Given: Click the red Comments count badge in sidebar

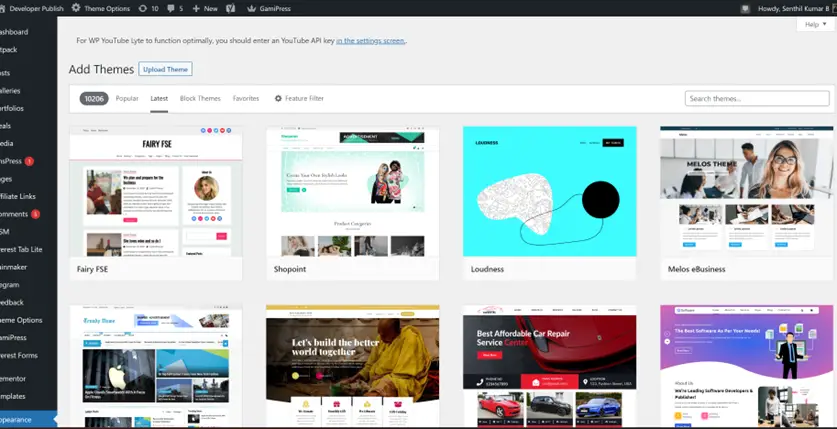Looking at the screenshot, I should coord(35,214).
